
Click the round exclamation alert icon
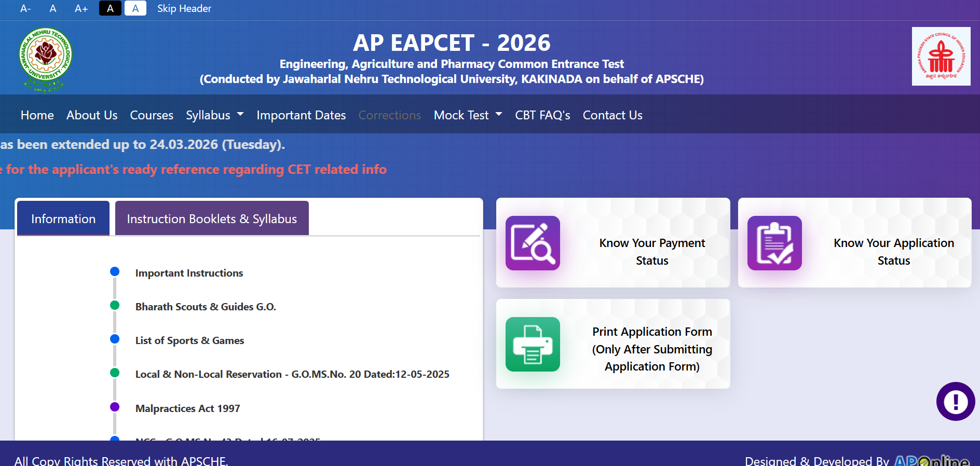point(955,401)
